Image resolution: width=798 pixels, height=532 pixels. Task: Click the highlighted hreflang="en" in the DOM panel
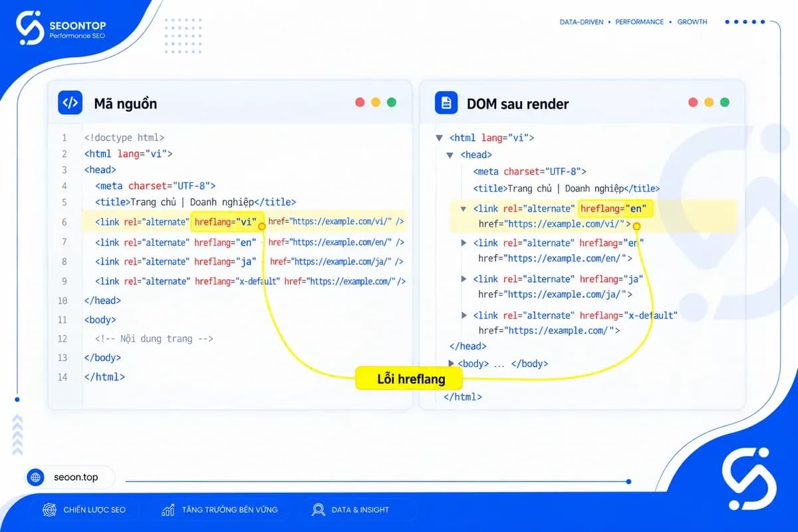(613, 209)
